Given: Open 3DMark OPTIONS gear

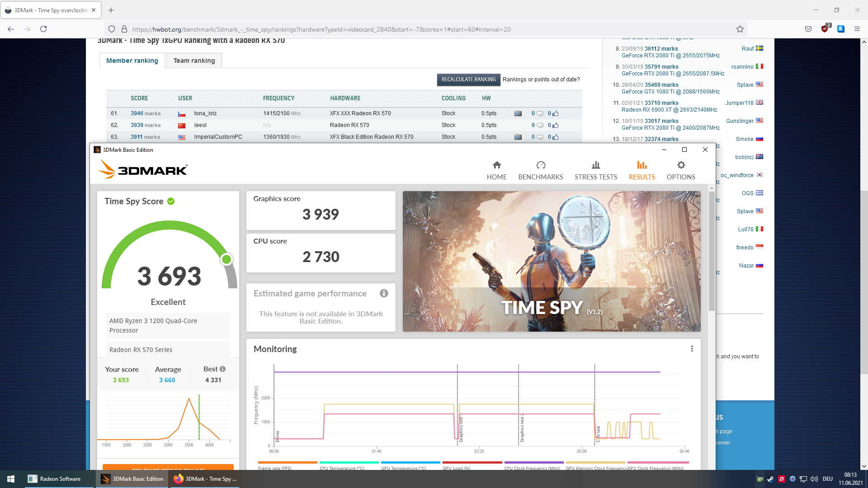Looking at the screenshot, I should coord(680,170).
